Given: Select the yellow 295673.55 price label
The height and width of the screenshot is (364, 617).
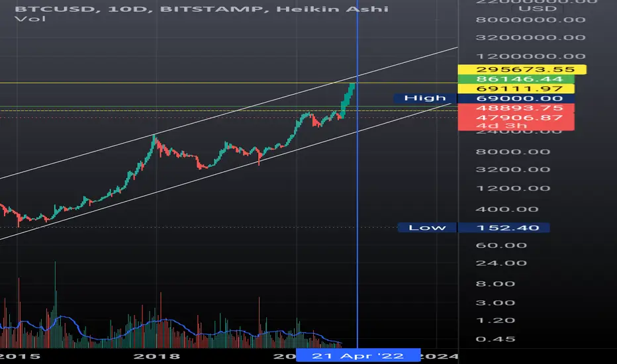Looking at the screenshot, I should 522,69.
